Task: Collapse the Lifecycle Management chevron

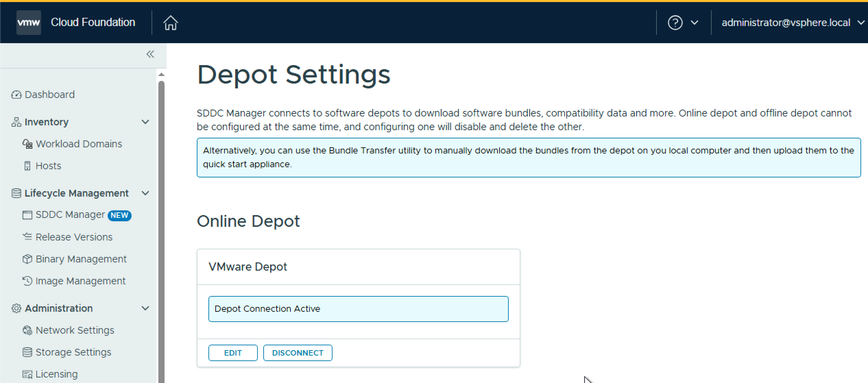Action: pos(145,193)
